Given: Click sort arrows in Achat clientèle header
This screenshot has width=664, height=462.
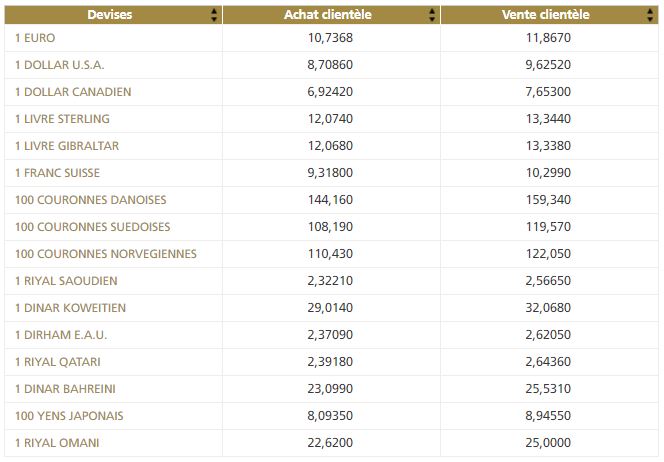Looking at the screenshot, I should coord(432,15).
